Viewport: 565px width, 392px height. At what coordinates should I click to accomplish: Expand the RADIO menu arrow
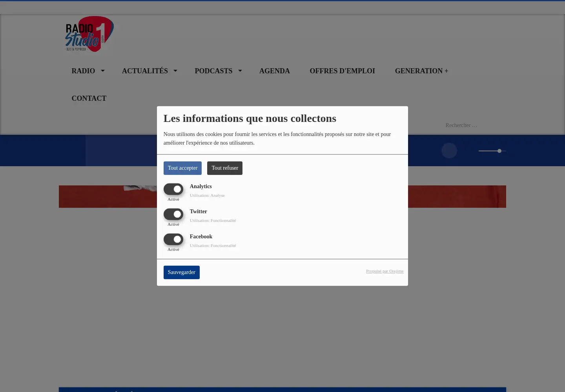click(103, 71)
